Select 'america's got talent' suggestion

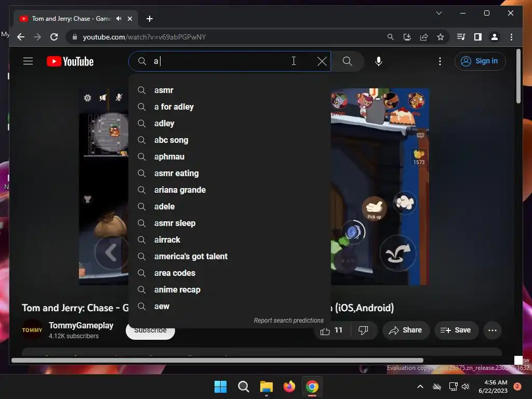coord(229,257)
